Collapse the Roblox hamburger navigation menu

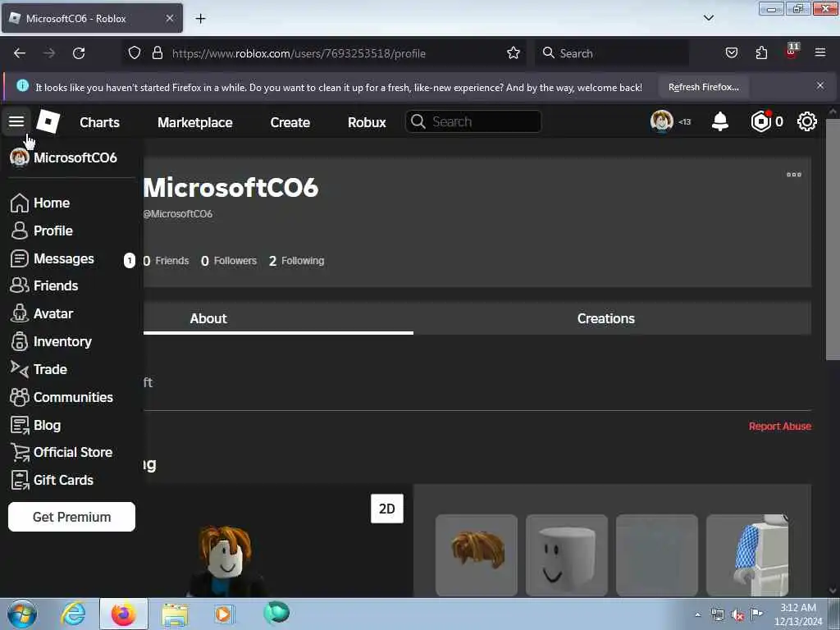click(16, 121)
